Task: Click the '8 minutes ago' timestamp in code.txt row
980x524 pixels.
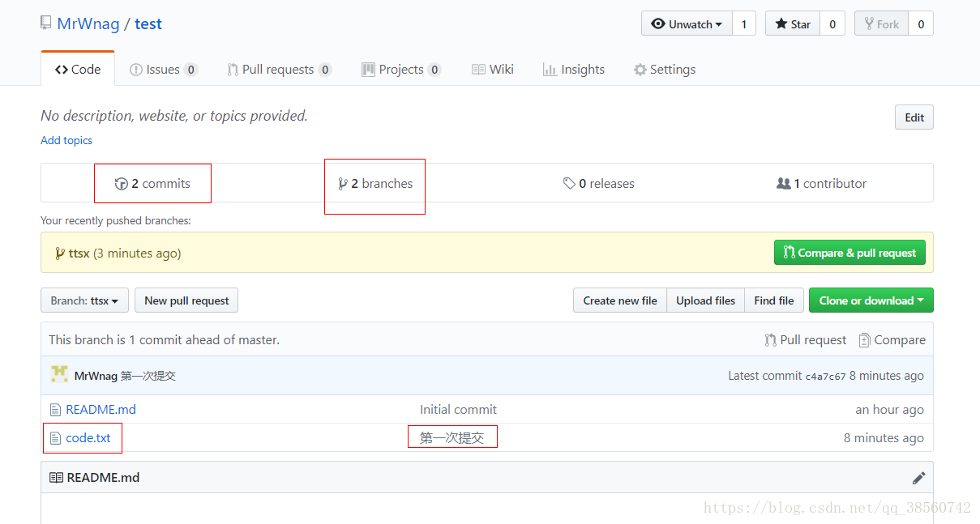Action: (884, 438)
